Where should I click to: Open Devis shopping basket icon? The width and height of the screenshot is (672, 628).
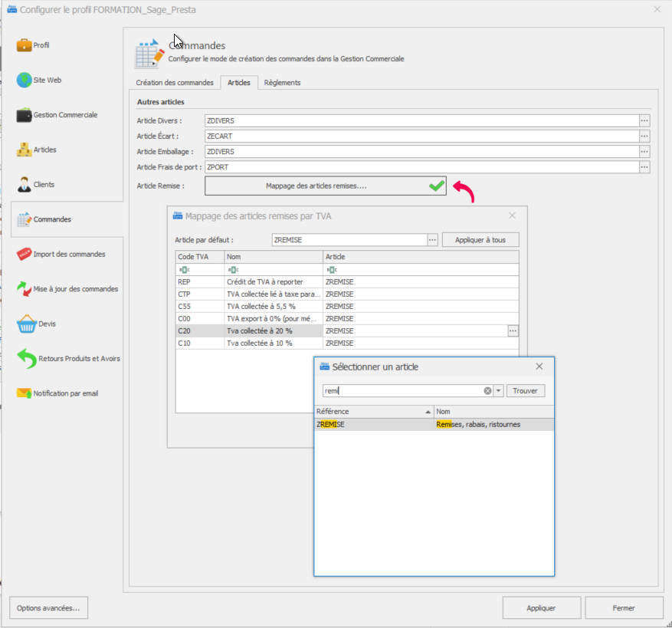[25, 324]
